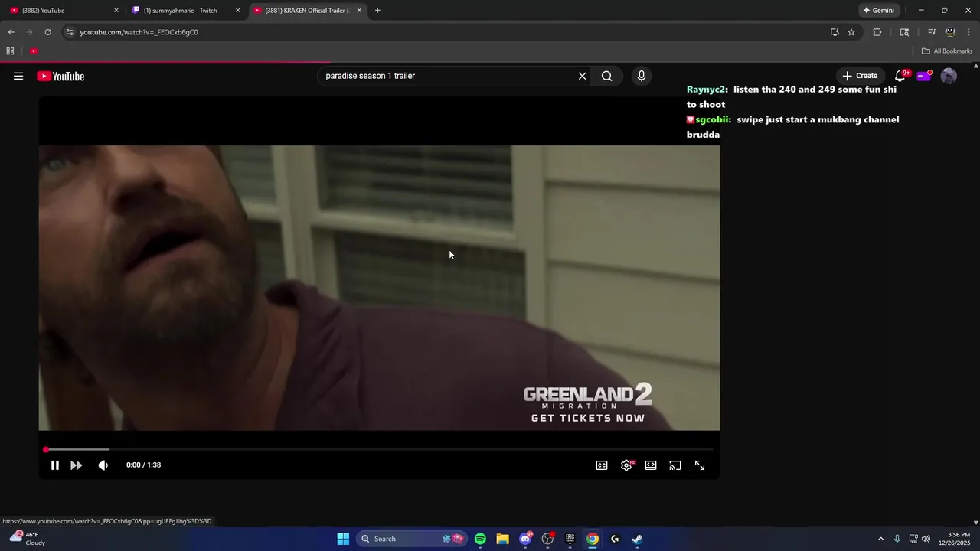Click the Greenland 2 Get Tickets Now overlay

click(x=588, y=404)
